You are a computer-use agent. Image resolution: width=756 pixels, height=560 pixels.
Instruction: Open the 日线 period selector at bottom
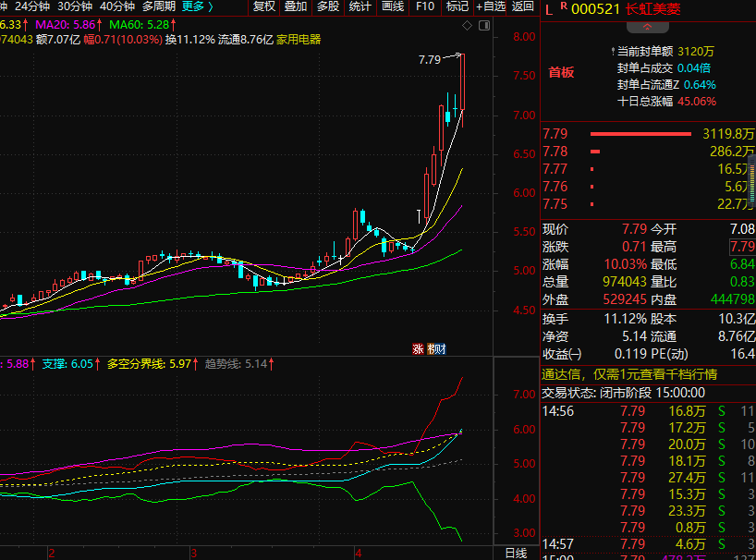click(517, 553)
